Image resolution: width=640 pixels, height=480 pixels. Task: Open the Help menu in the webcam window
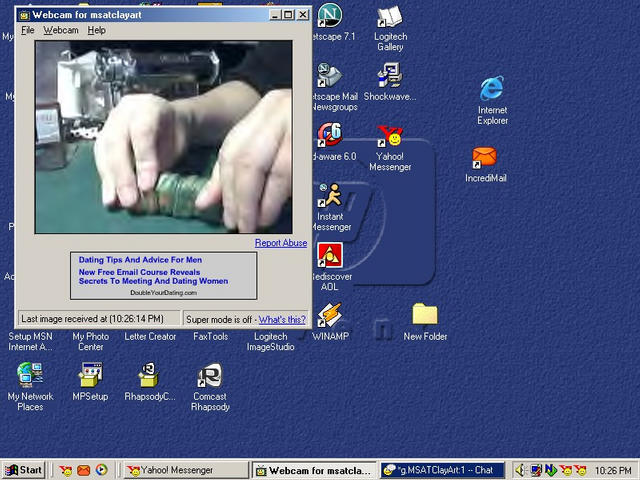click(x=96, y=30)
